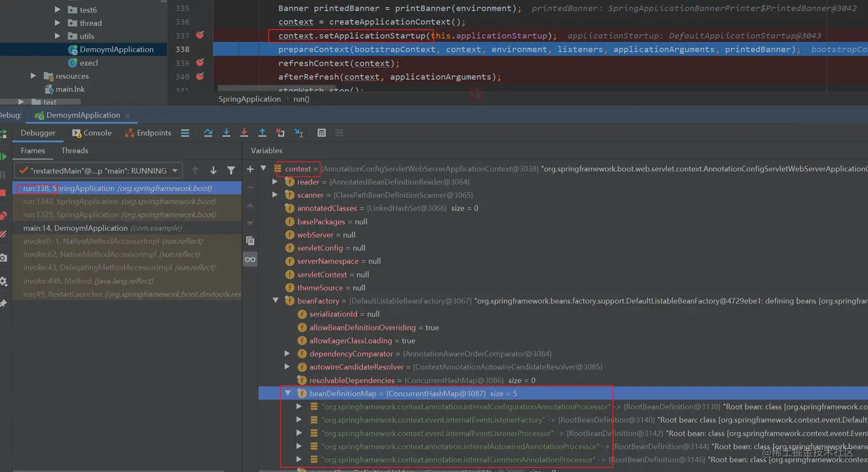Collapse the beanDefinitionMap node
Image resolution: width=868 pixels, height=472 pixels.
pos(288,393)
